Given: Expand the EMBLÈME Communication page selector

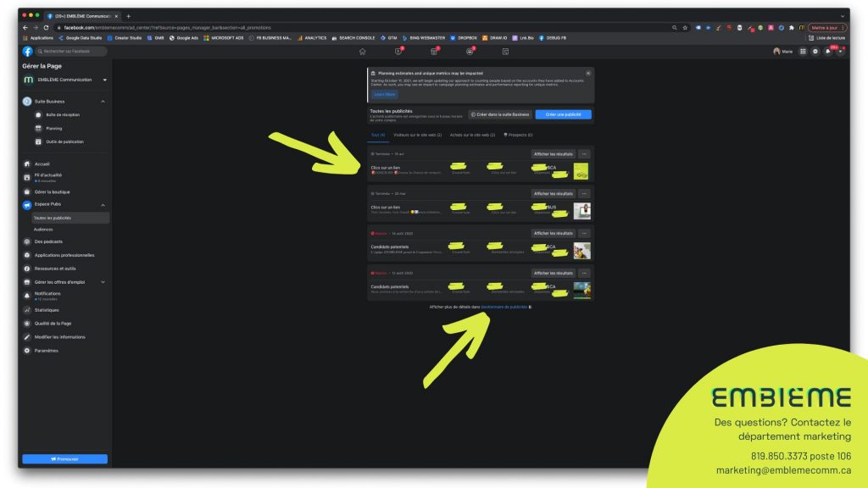Looking at the screenshot, I should tap(64, 80).
